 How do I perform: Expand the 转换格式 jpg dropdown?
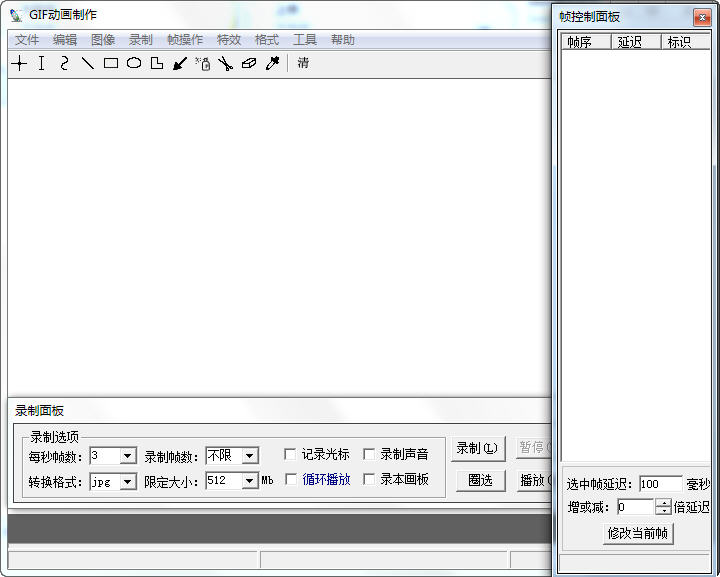click(x=127, y=482)
